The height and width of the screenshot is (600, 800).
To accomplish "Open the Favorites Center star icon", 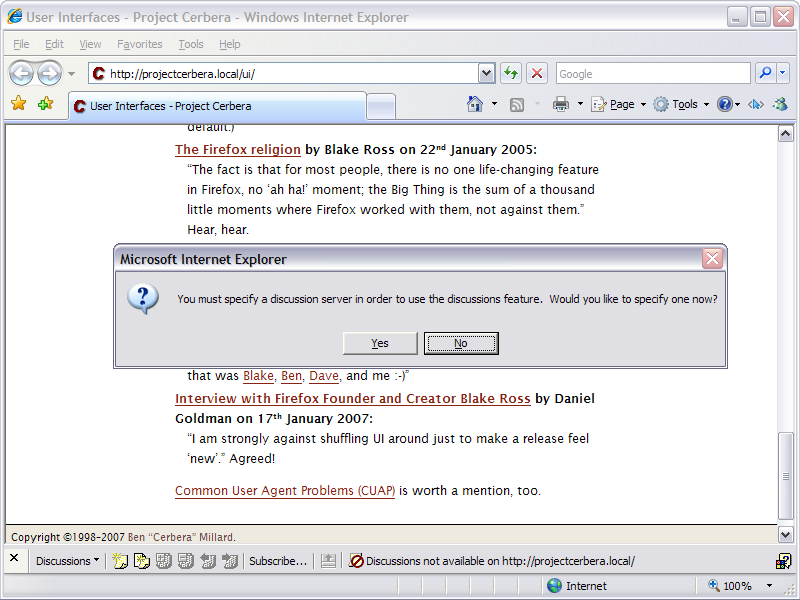I will pyautogui.click(x=18, y=104).
